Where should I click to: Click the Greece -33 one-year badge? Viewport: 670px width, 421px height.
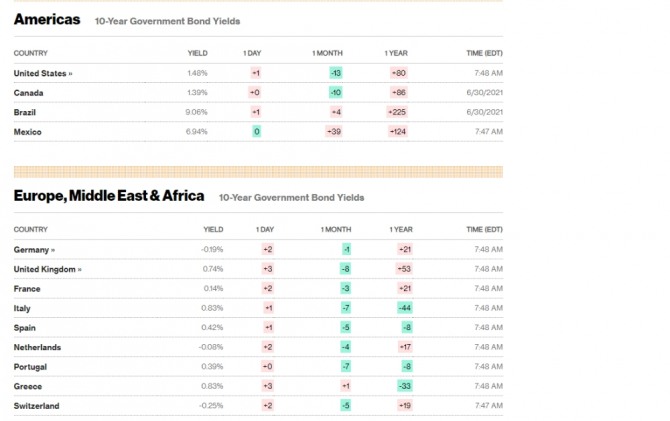coord(405,386)
